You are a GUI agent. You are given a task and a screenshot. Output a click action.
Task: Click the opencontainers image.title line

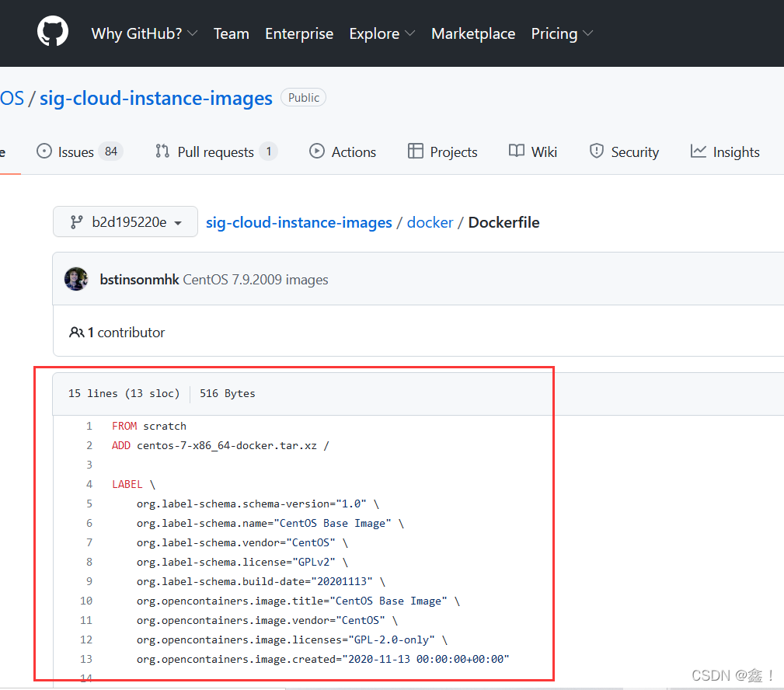298,601
